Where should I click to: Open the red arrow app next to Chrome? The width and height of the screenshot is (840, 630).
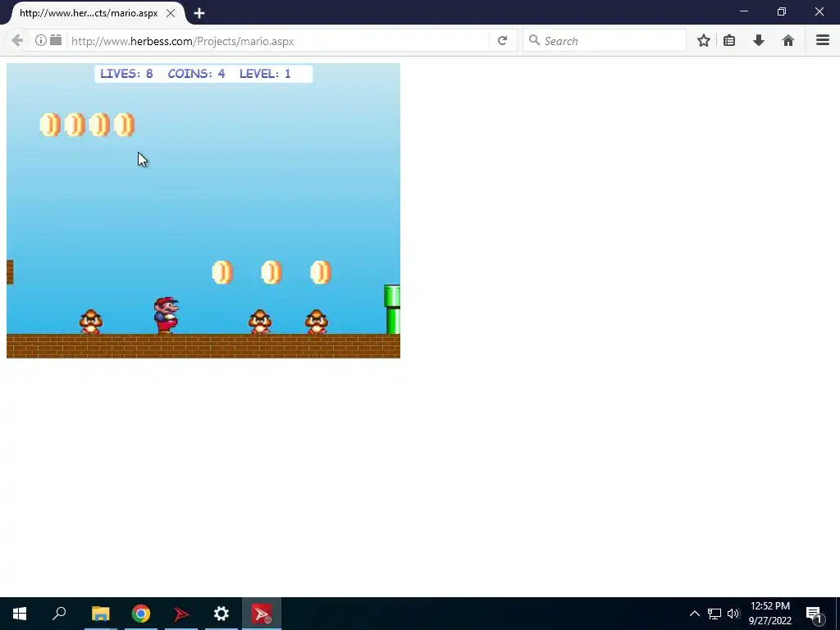pos(181,614)
